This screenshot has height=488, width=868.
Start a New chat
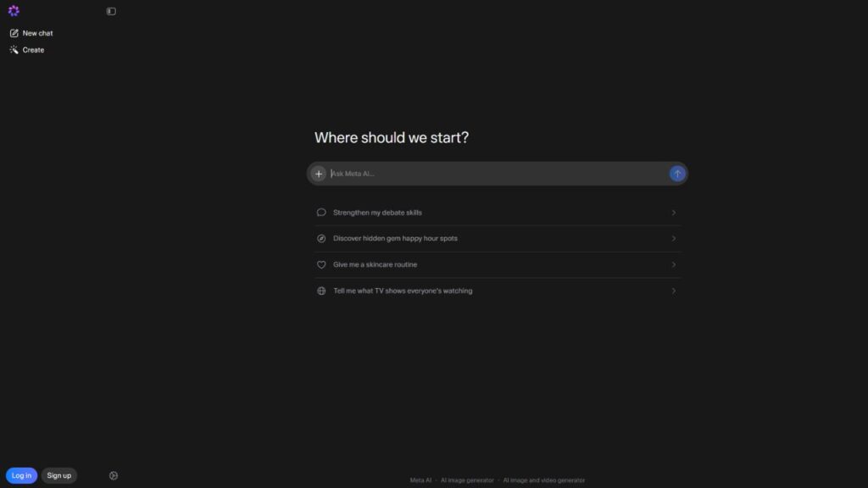[31, 33]
